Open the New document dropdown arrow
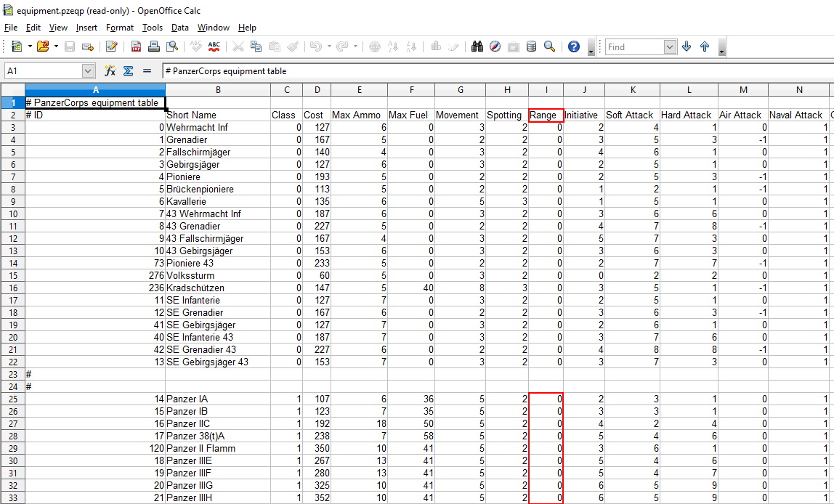Image resolution: width=834 pixels, height=504 pixels. coord(30,46)
